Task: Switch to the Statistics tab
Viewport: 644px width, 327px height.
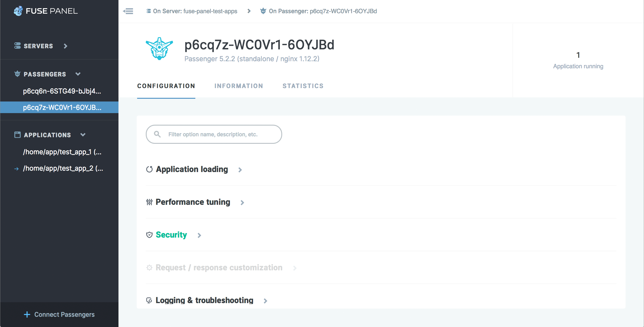Action: pos(303,86)
